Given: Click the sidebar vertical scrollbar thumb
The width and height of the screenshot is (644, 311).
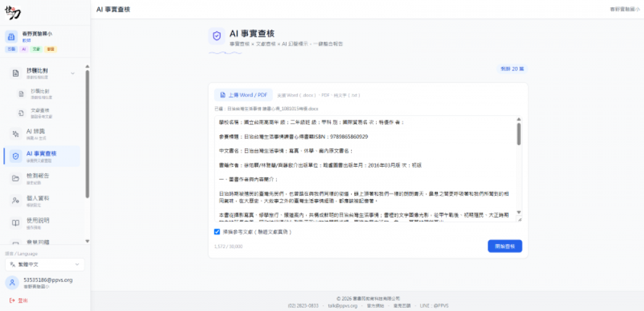Looking at the screenshot, I should tap(87, 133).
